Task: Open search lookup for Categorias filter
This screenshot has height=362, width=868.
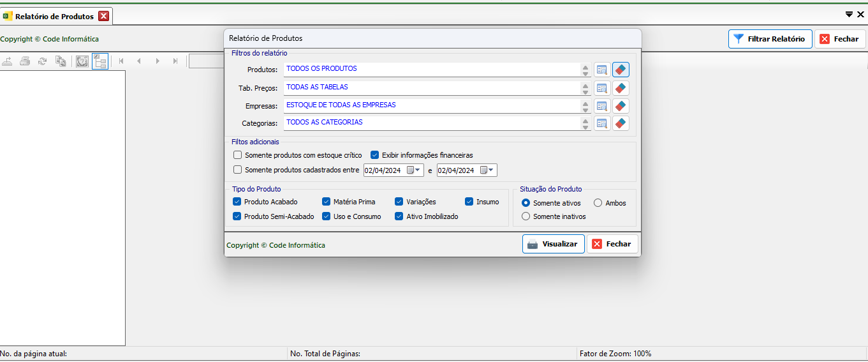Action: point(602,123)
